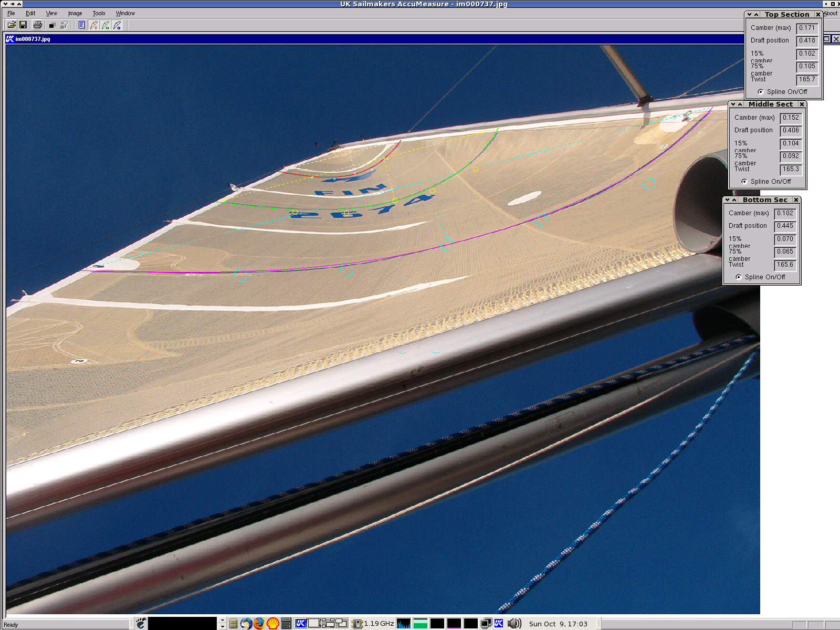Click the workspace switcher overlapping windows cell
The image size is (840, 630).
pos(341,623)
